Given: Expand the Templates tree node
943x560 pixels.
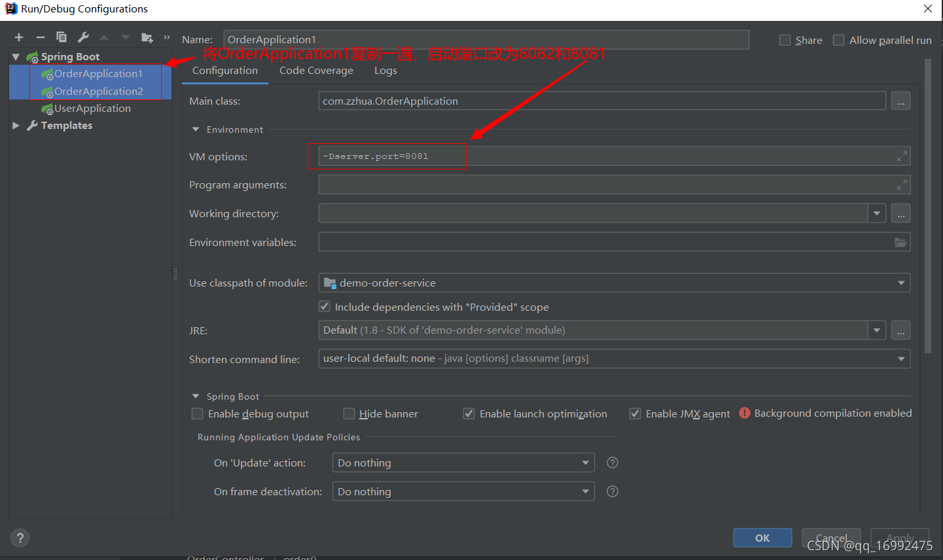Looking at the screenshot, I should coord(16,126).
